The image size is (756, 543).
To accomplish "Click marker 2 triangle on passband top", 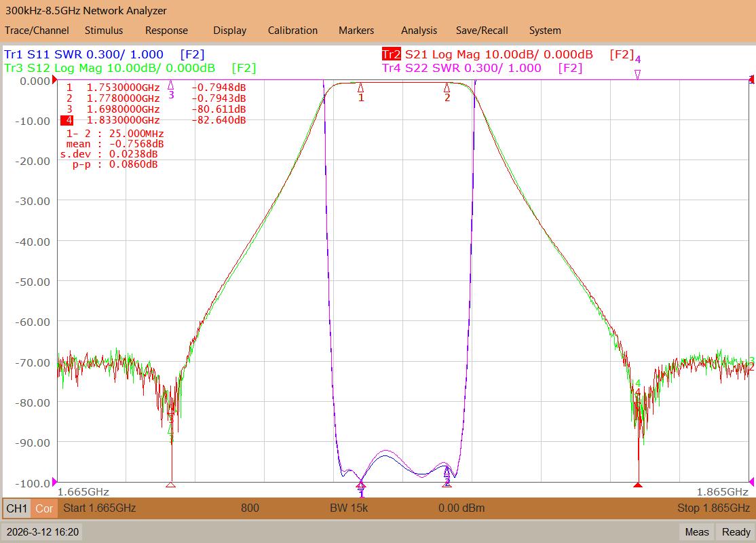I will tap(447, 88).
